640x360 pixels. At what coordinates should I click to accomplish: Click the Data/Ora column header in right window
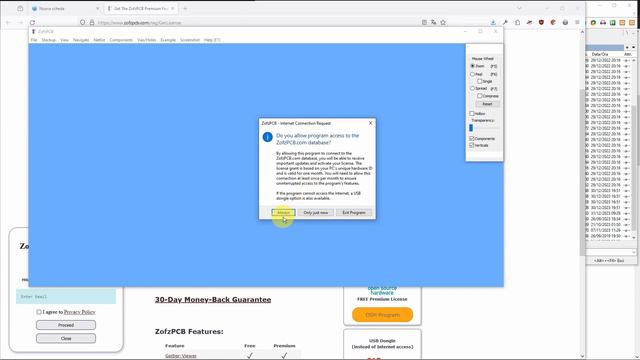[x=600, y=54]
